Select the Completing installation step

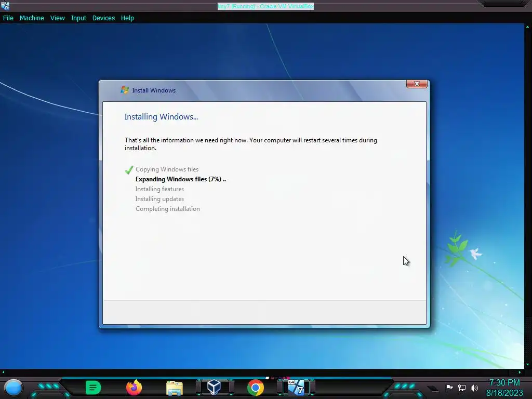coord(168,209)
